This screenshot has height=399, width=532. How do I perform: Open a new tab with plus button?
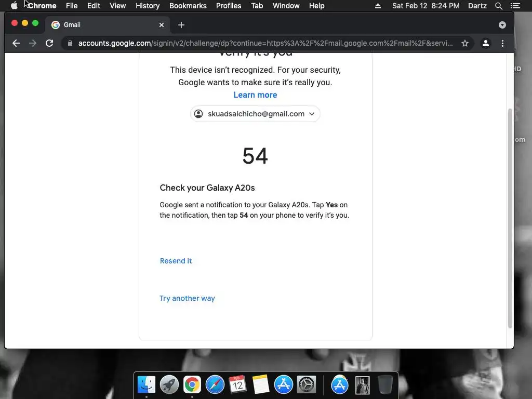[181, 25]
